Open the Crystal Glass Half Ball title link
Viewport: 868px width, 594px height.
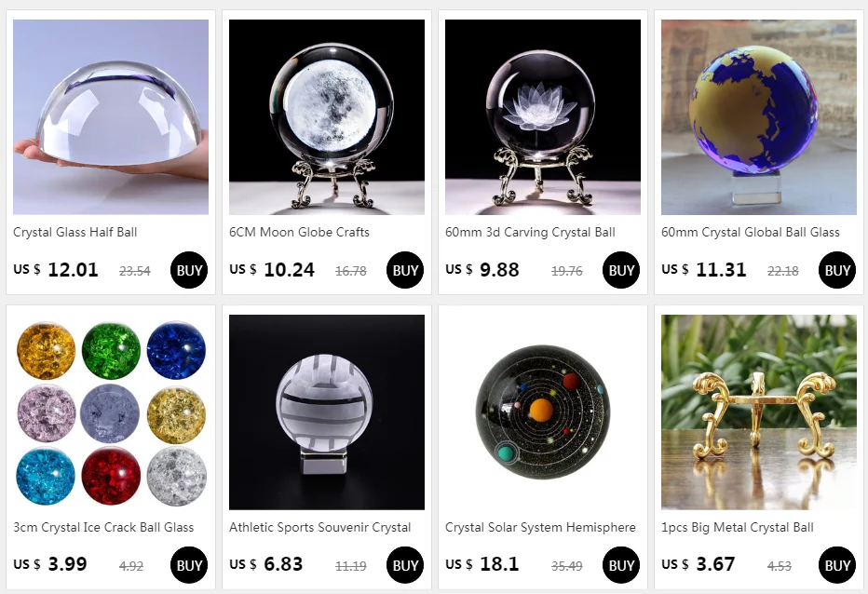pos(75,233)
